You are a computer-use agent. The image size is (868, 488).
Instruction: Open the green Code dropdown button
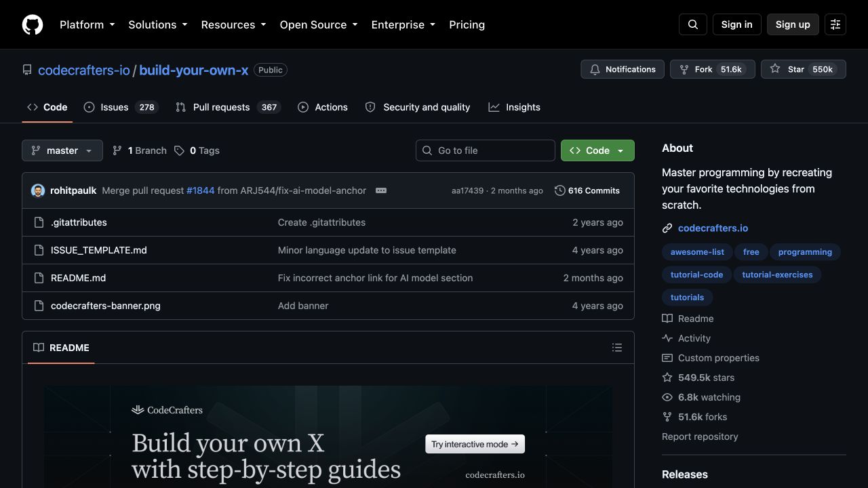pyautogui.click(x=597, y=150)
